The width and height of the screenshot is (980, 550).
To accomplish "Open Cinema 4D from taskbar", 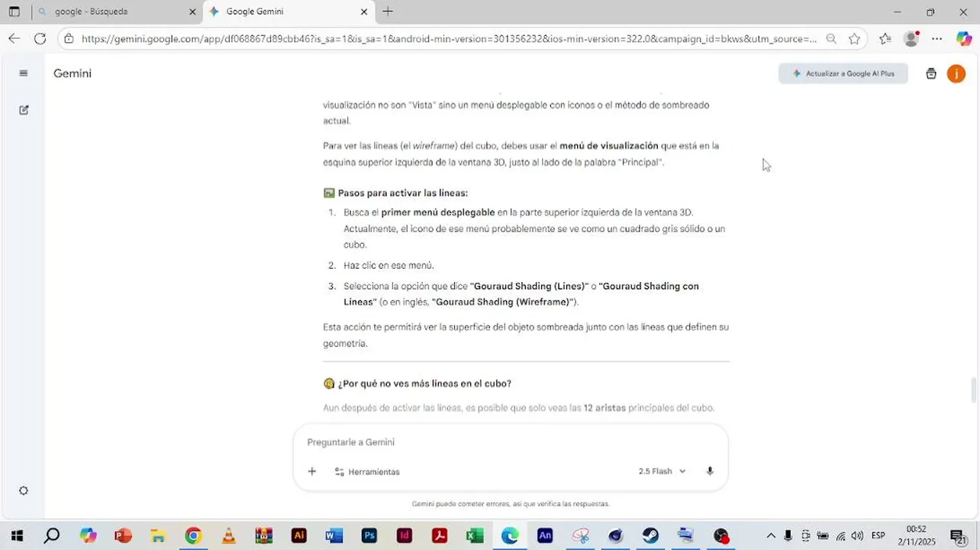I will (x=615, y=536).
